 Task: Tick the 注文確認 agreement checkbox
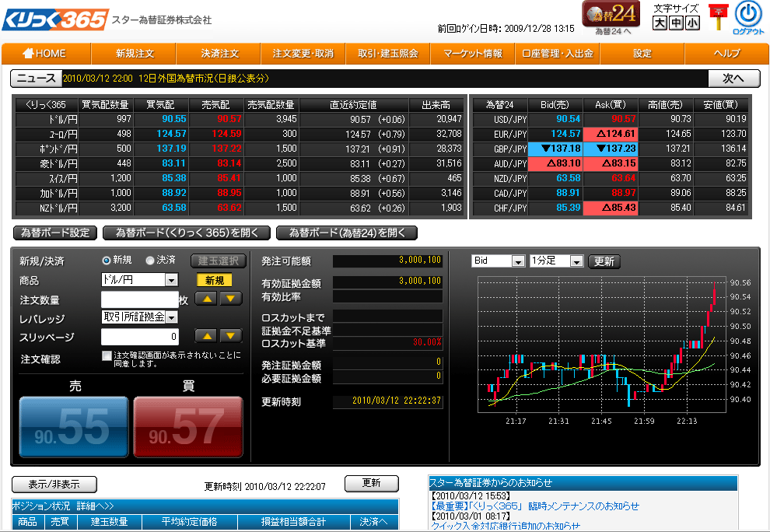click(107, 355)
